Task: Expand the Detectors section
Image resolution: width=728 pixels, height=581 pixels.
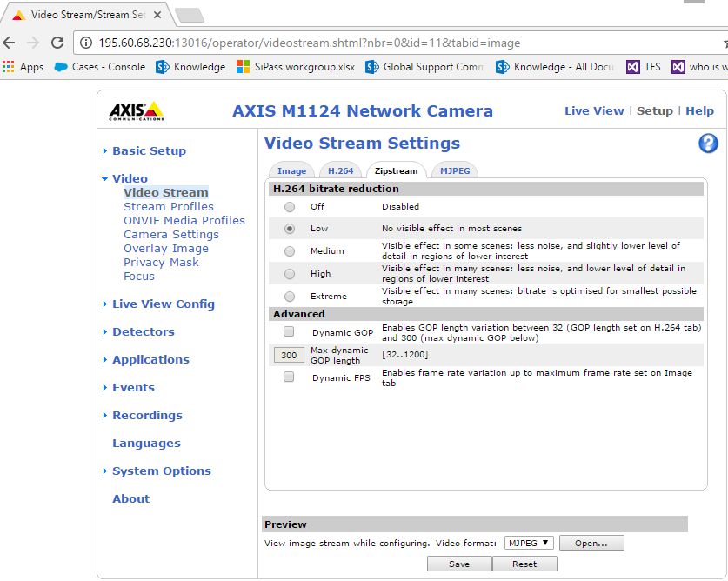Action: pos(143,331)
